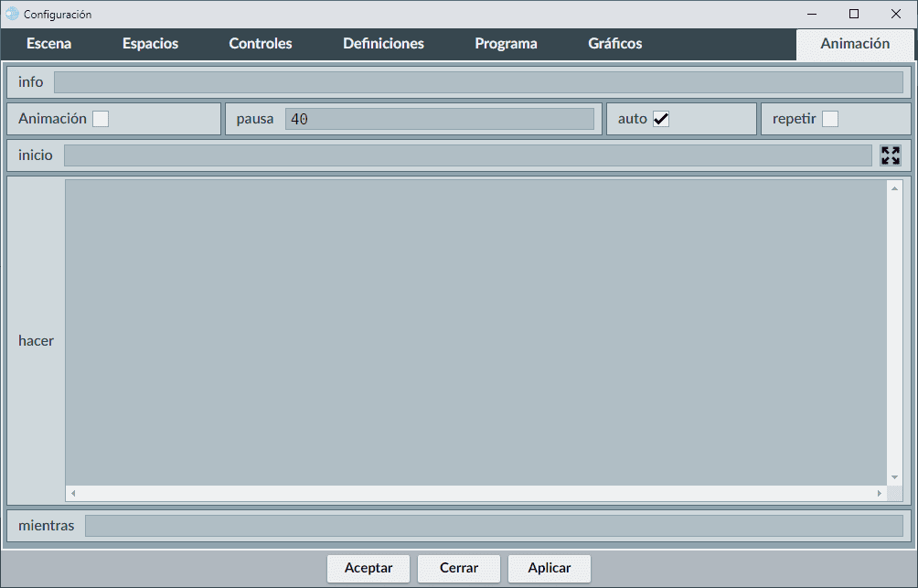Click the hacer scrollbar down arrow
This screenshot has height=588, width=918.
894,477
